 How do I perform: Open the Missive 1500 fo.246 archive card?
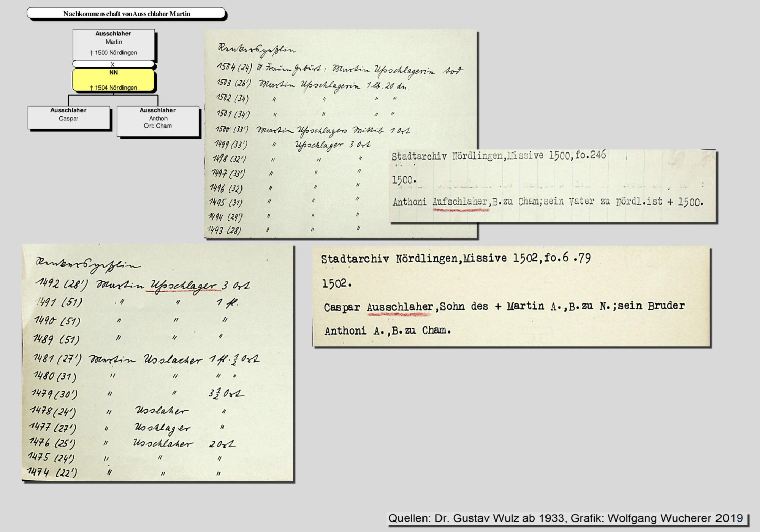(x=553, y=186)
